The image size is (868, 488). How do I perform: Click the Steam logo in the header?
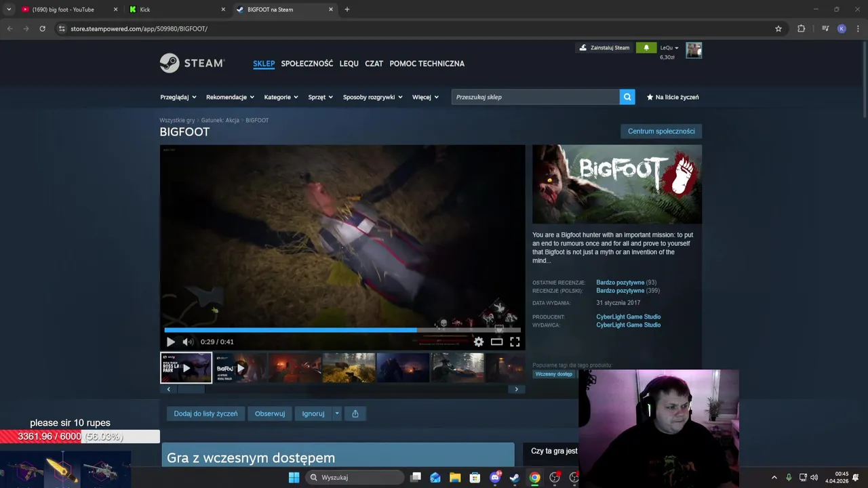pos(192,63)
